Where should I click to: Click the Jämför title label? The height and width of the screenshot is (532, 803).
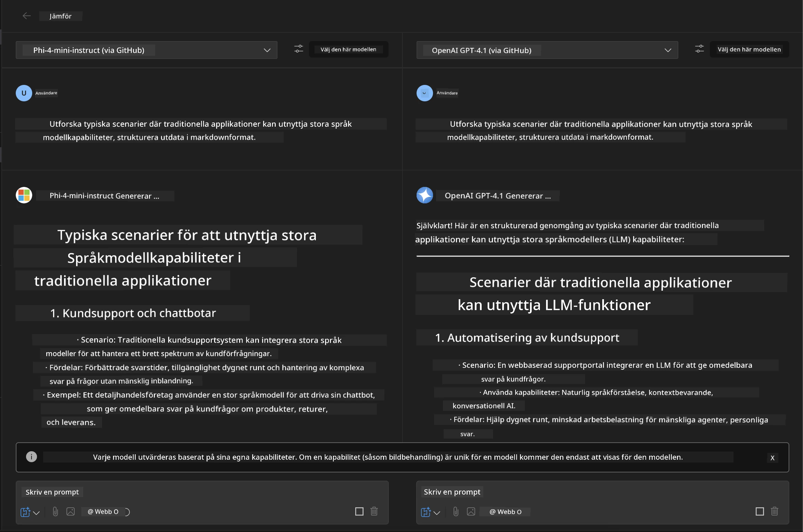(60, 16)
